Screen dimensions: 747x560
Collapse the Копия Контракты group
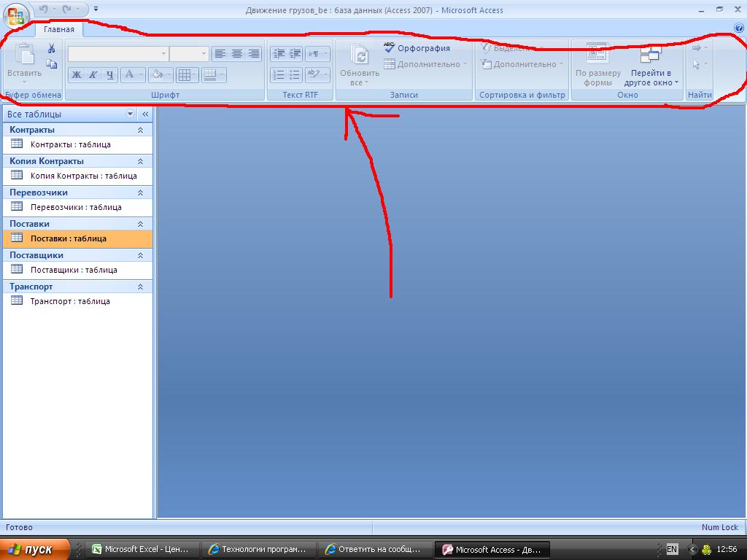coord(140,161)
